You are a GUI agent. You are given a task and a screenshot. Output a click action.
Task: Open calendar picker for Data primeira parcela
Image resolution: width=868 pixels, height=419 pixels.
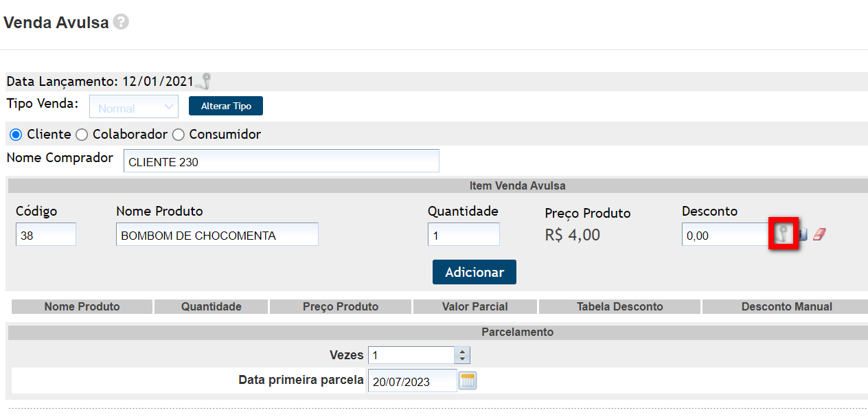(x=468, y=381)
